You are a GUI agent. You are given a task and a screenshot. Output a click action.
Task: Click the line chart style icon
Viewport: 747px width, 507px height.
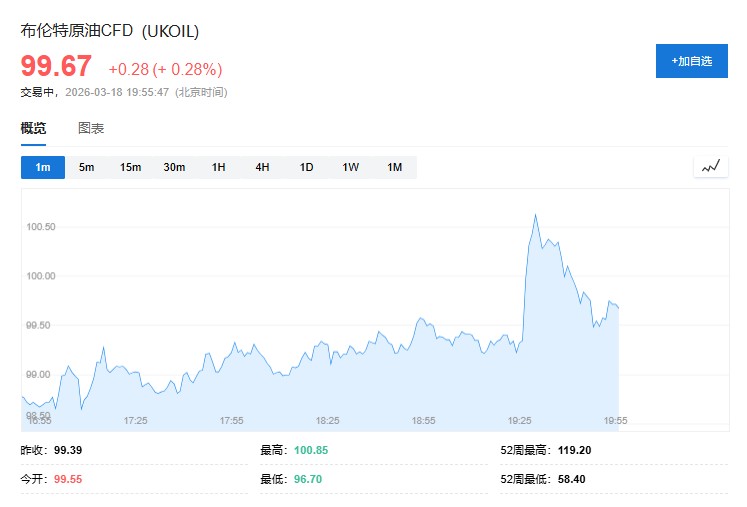[x=710, y=167]
